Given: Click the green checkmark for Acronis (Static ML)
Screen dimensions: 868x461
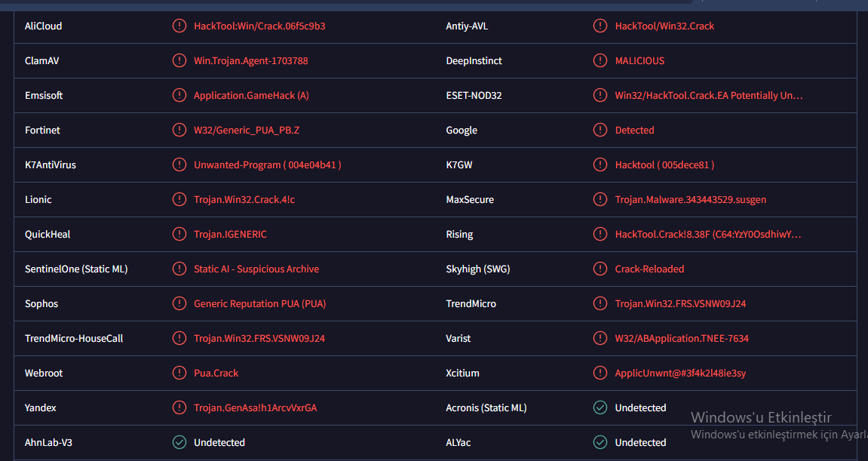Looking at the screenshot, I should click(600, 407).
